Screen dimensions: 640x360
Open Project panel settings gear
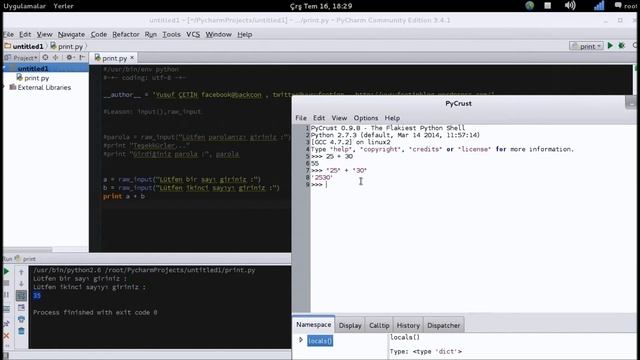point(70,58)
